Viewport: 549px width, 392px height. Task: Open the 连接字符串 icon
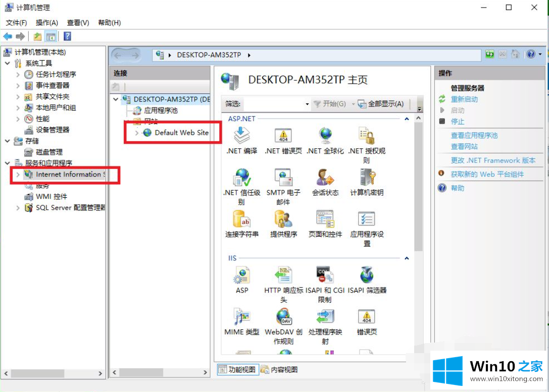point(241,219)
